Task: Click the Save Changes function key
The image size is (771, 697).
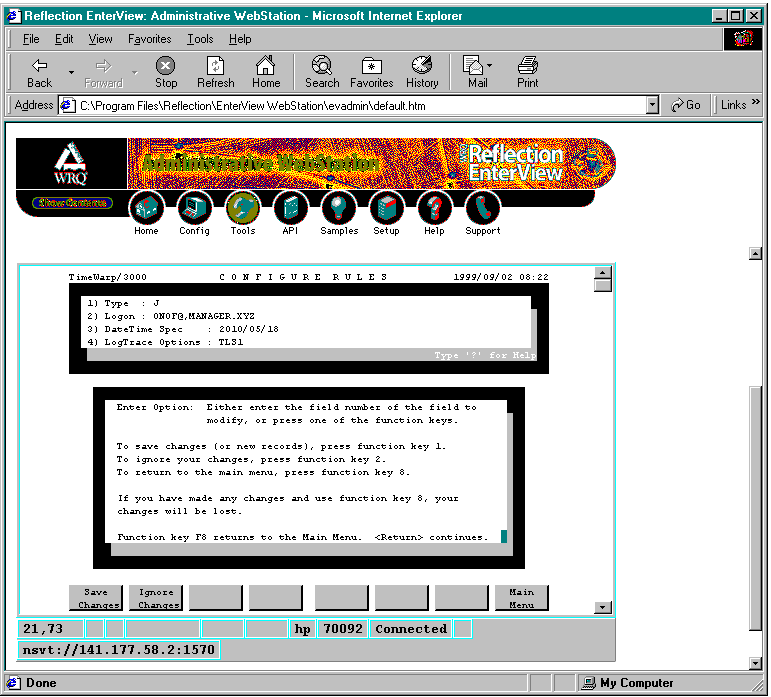Action: (96, 598)
